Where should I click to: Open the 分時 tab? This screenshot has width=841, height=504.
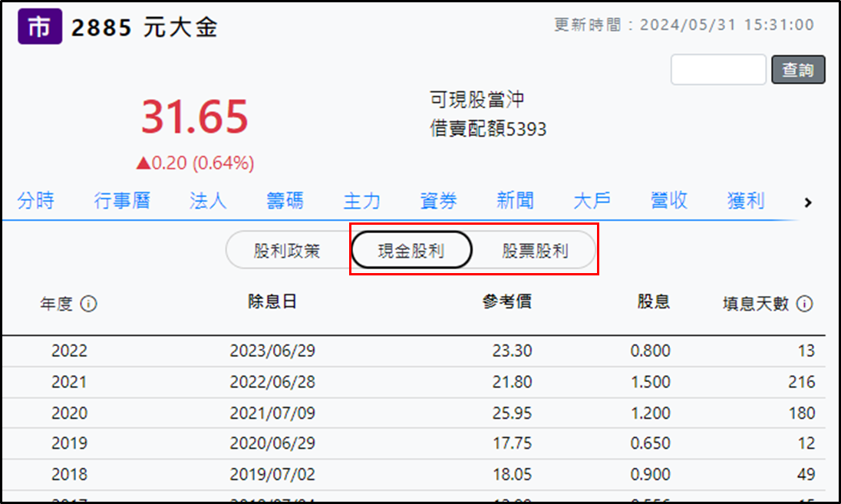pyautogui.click(x=36, y=201)
